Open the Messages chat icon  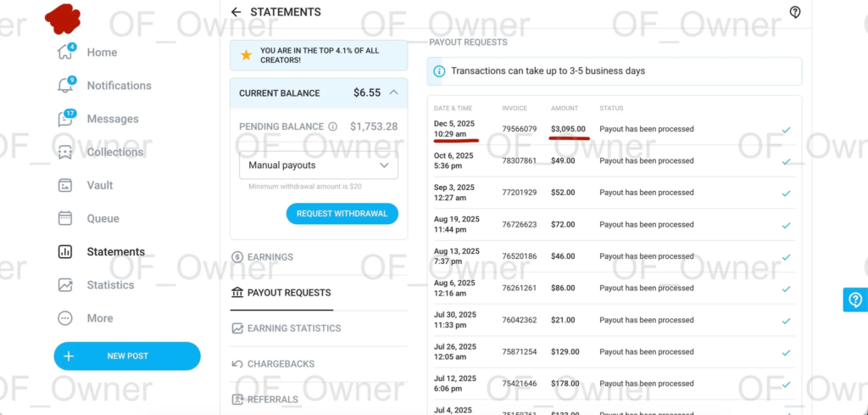click(x=65, y=119)
